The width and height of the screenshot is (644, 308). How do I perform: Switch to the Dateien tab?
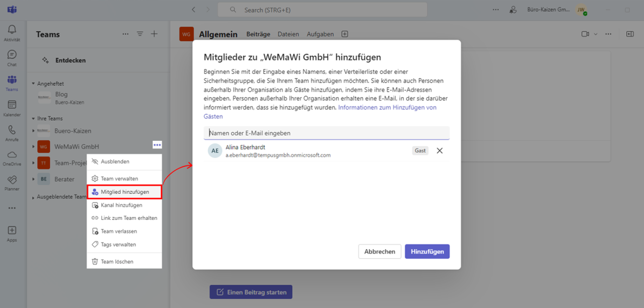[x=288, y=34]
